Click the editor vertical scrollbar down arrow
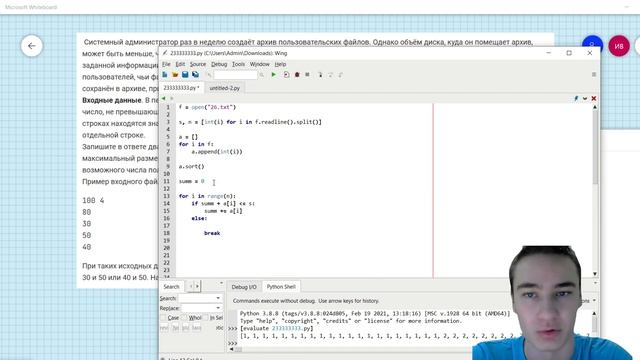The image size is (640, 360). 595,274
